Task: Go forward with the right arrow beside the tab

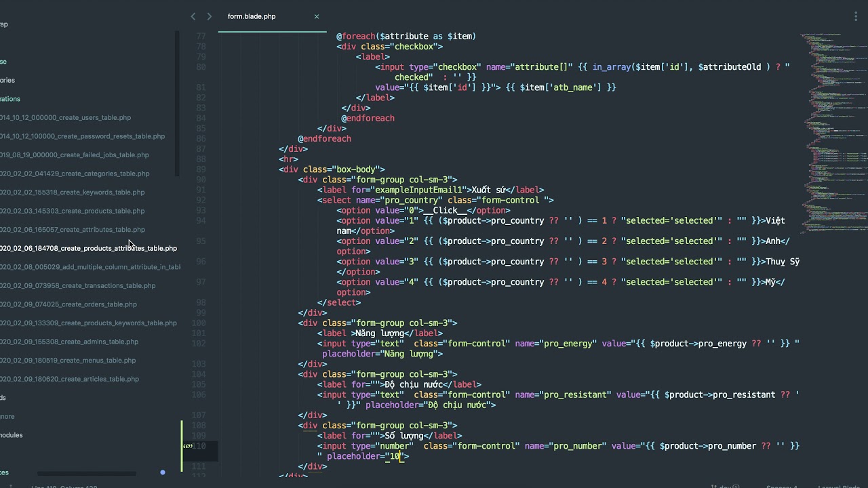Action: pos(209,16)
